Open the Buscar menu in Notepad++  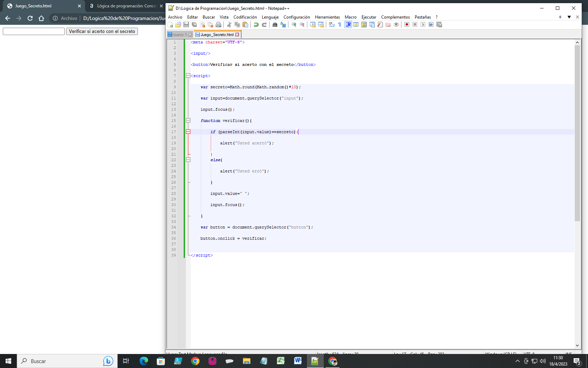pyautogui.click(x=209, y=17)
